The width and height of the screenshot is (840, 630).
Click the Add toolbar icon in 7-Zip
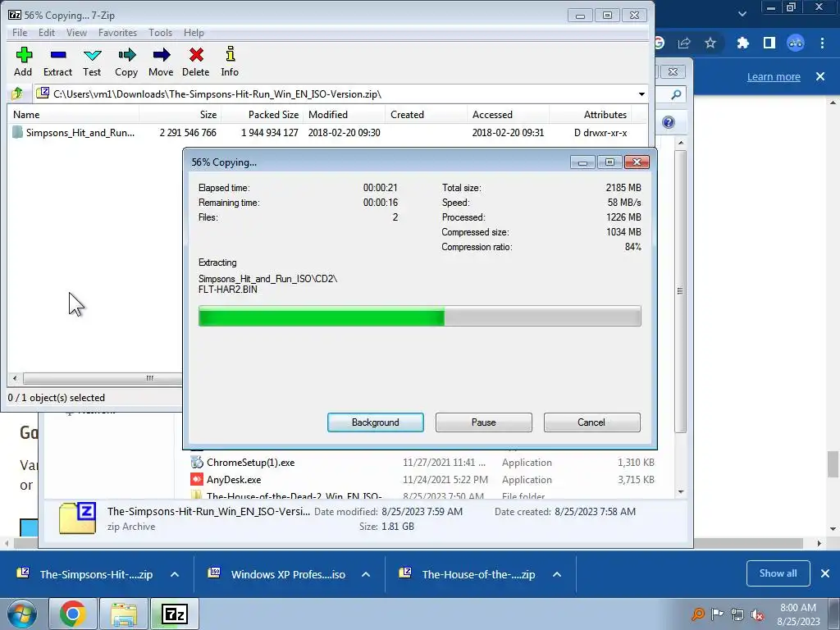pyautogui.click(x=23, y=55)
